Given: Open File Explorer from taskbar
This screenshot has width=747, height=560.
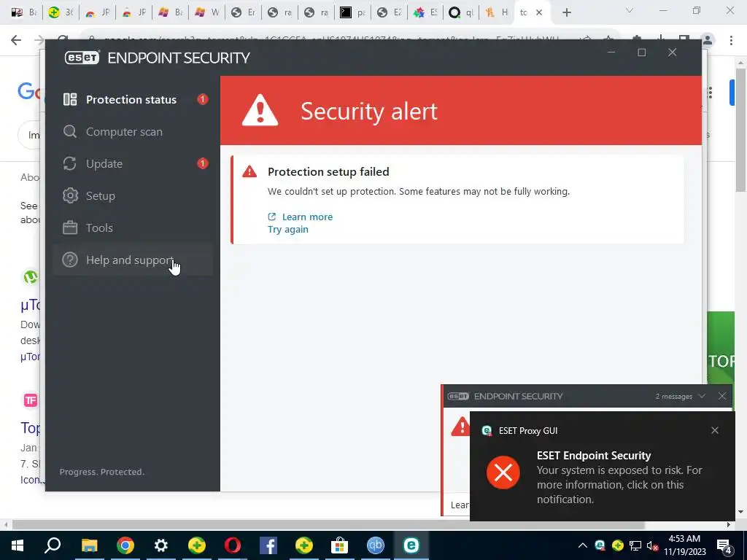Looking at the screenshot, I should (x=89, y=545).
